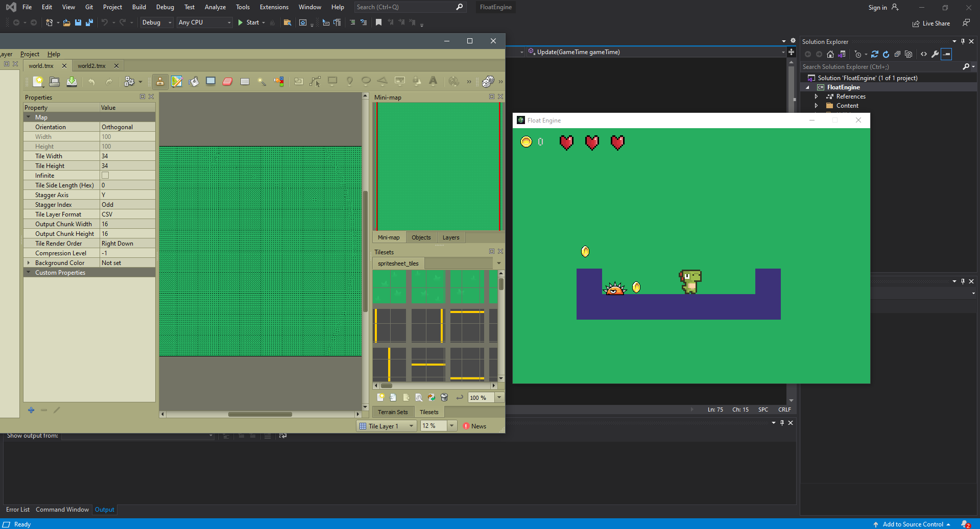Save the current map in Tiled

(x=71, y=82)
